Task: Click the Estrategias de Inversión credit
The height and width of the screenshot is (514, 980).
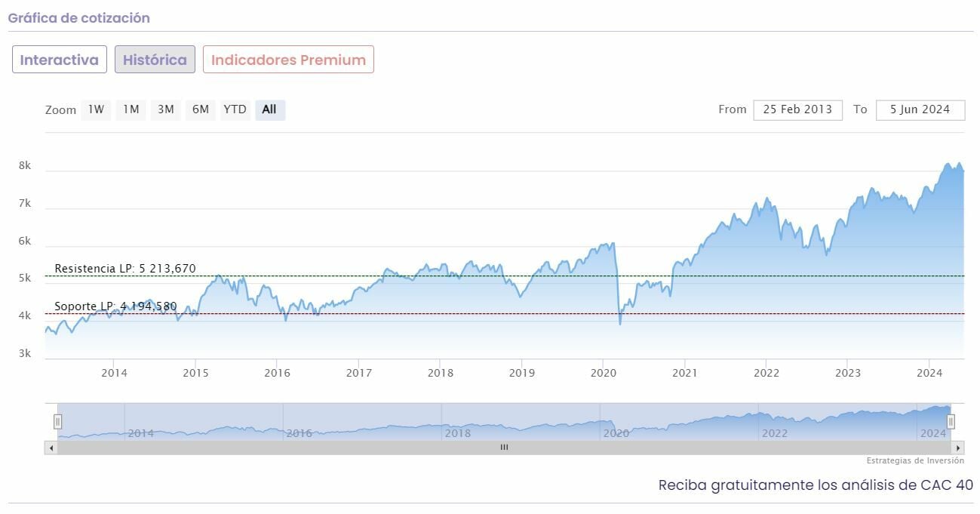Action: pyautogui.click(x=915, y=460)
